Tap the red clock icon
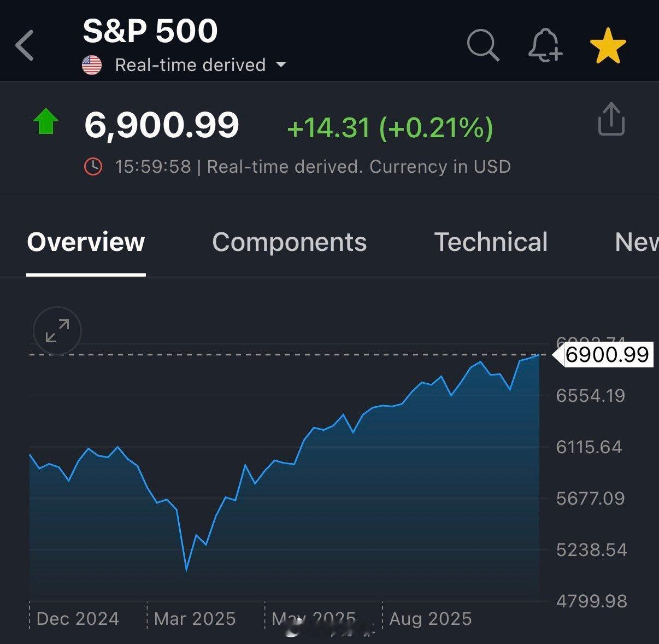 point(93,167)
